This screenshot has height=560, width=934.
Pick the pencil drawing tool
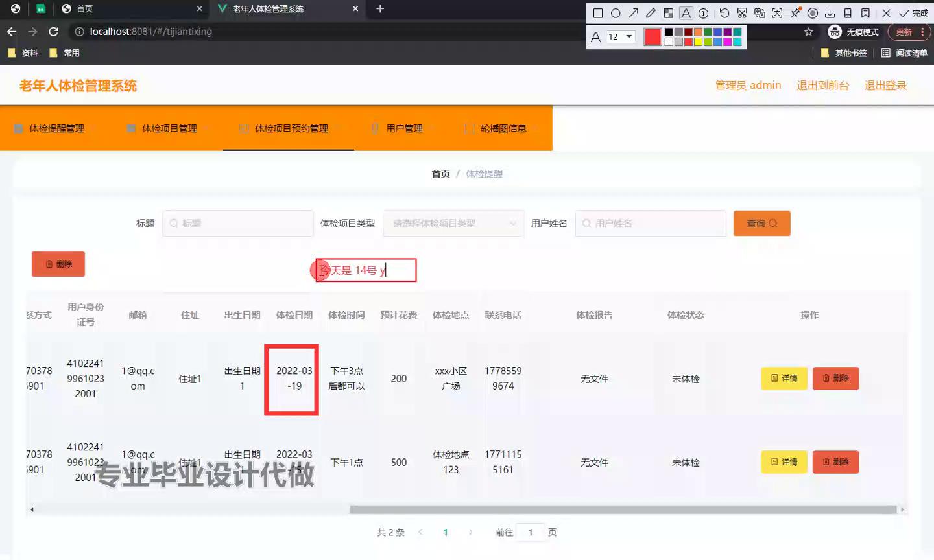651,13
